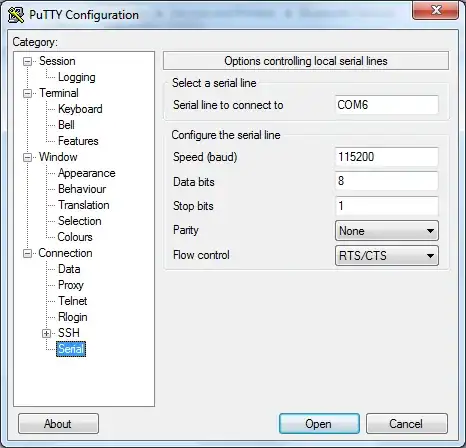
Task: Click the 'Serial line to connect to' label
Action: [228, 105]
